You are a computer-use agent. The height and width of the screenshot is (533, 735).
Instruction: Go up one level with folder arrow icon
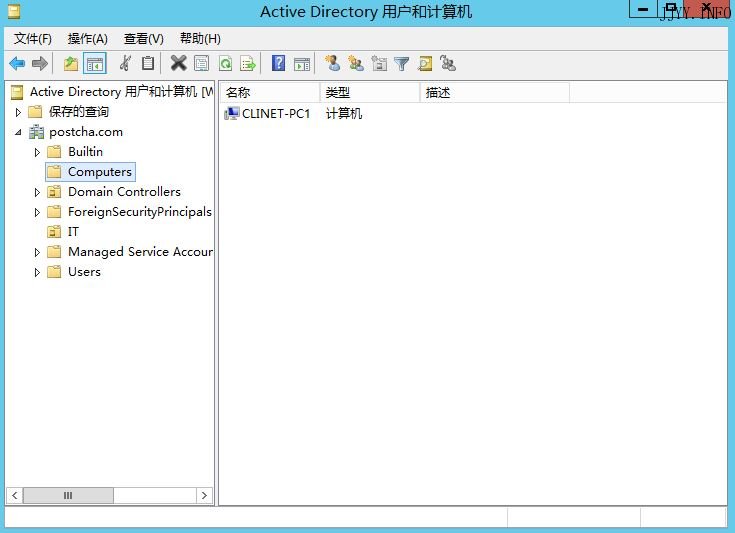[71, 63]
